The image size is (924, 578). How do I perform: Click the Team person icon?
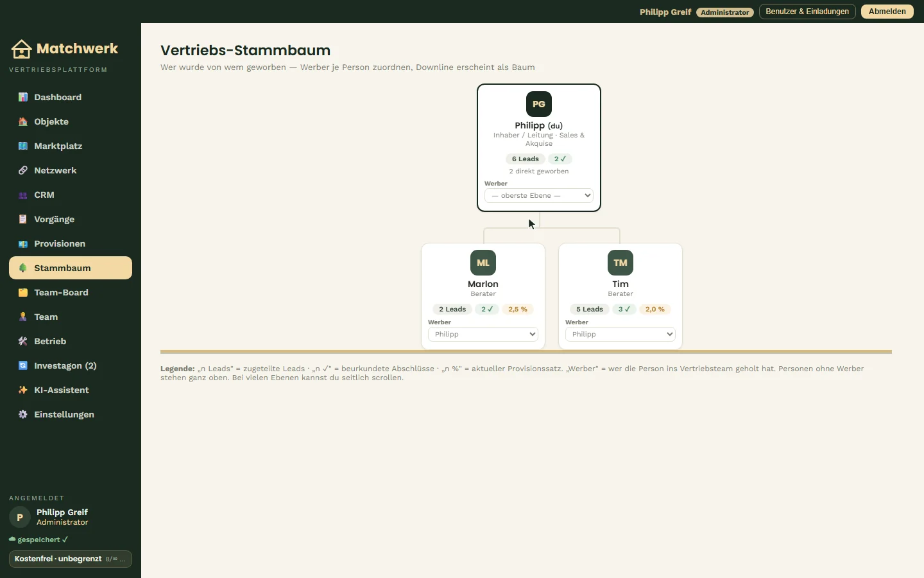tap(23, 317)
